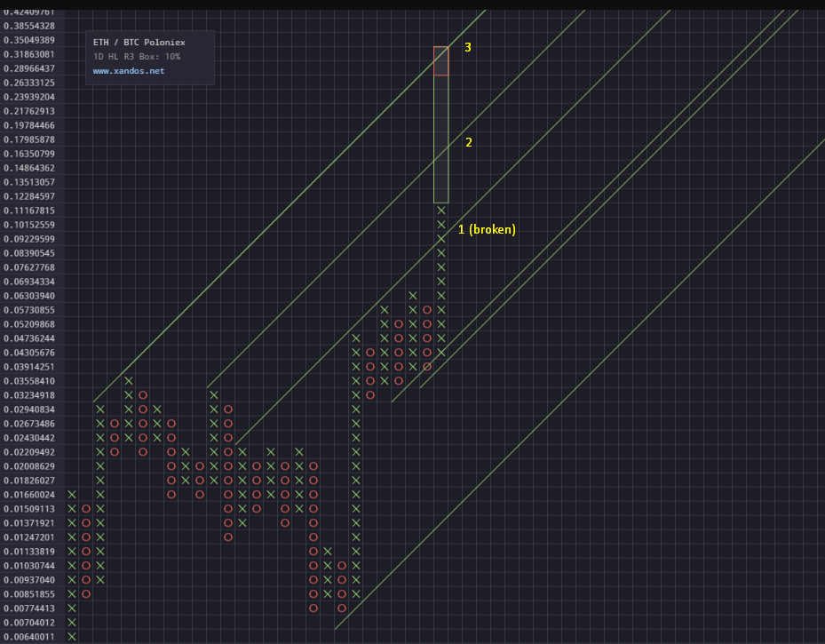
Task: Click price label 0.05730855
Action: click(x=29, y=310)
